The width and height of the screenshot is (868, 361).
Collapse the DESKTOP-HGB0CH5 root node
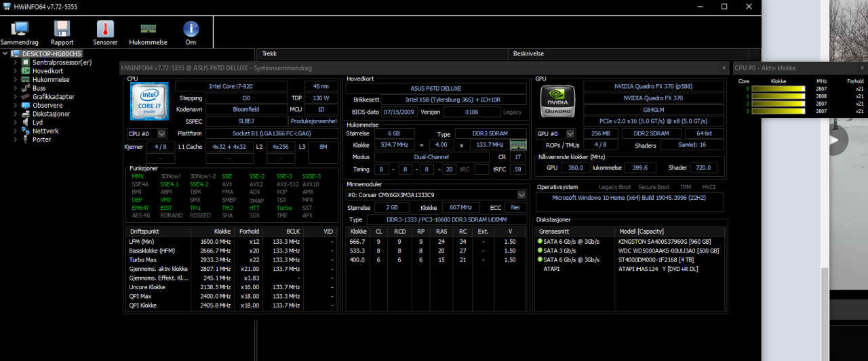coord(5,54)
